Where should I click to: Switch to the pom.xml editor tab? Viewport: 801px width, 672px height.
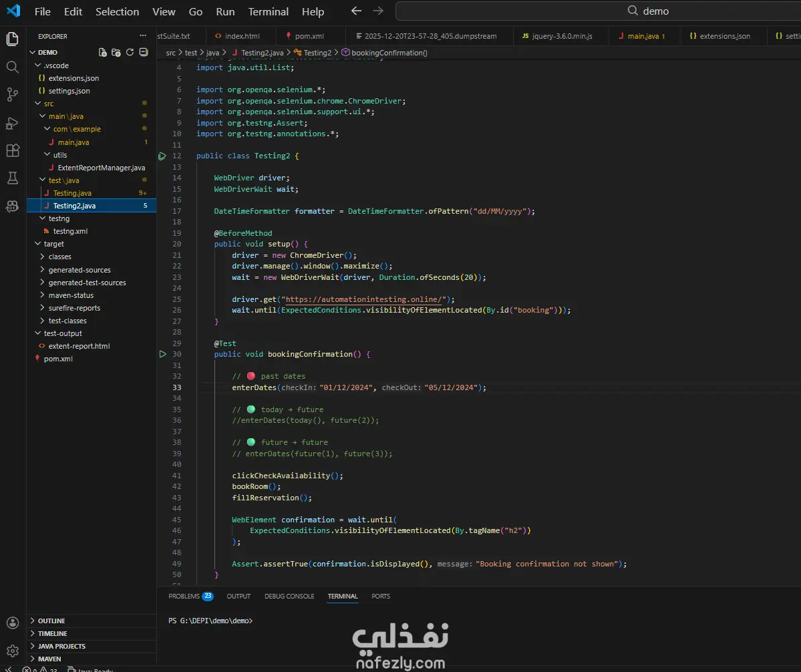click(x=309, y=36)
